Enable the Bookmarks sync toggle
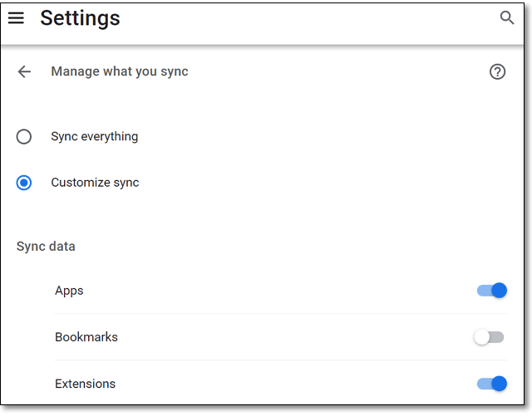 tap(489, 337)
